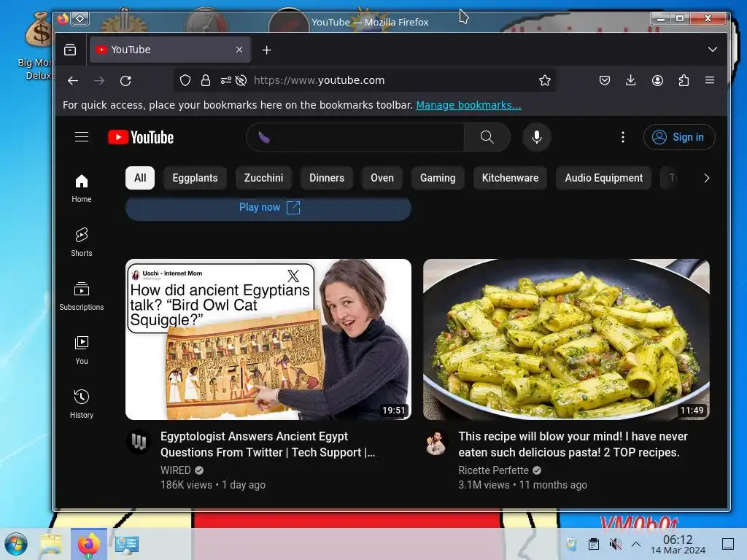
Task: Start a voice search with the microphone
Action: [536, 137]
